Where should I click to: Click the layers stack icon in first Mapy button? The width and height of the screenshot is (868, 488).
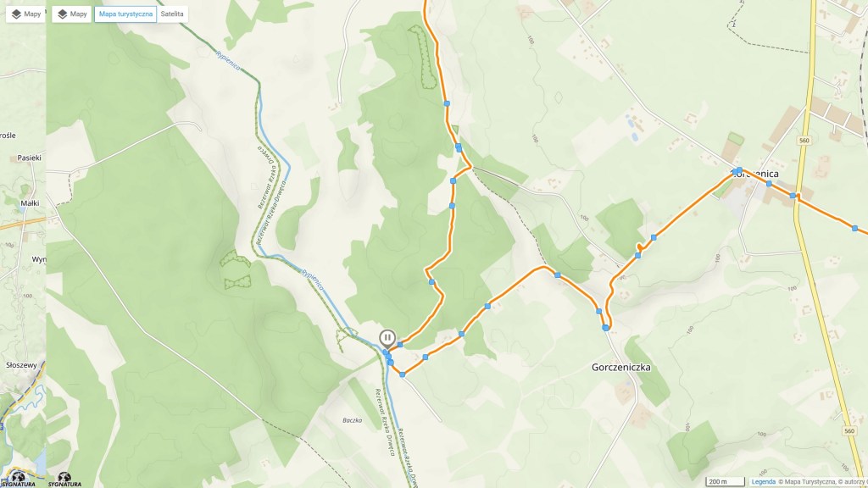pyautogui.click(x=16, y=14)
